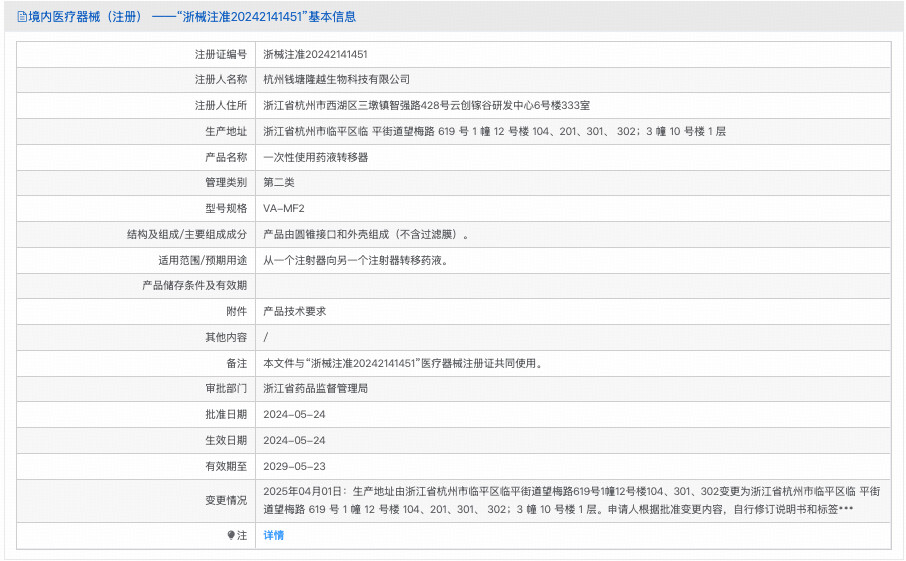Click the 产品技术要求 attachment entry

(x=294, y=312)
